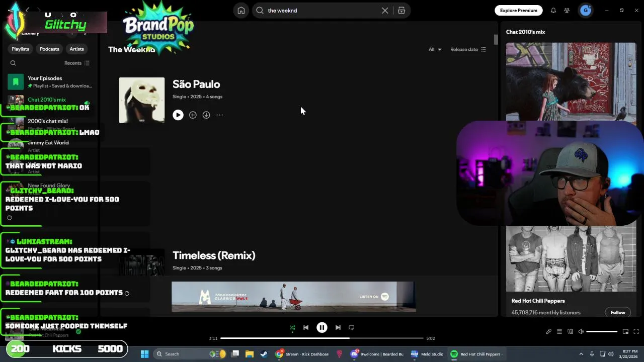This screenshot has height=362, width=644.
Task: Switch to Spotify Red Hot Chili Peppers taskbar item
Action: [x=476, y=354]
